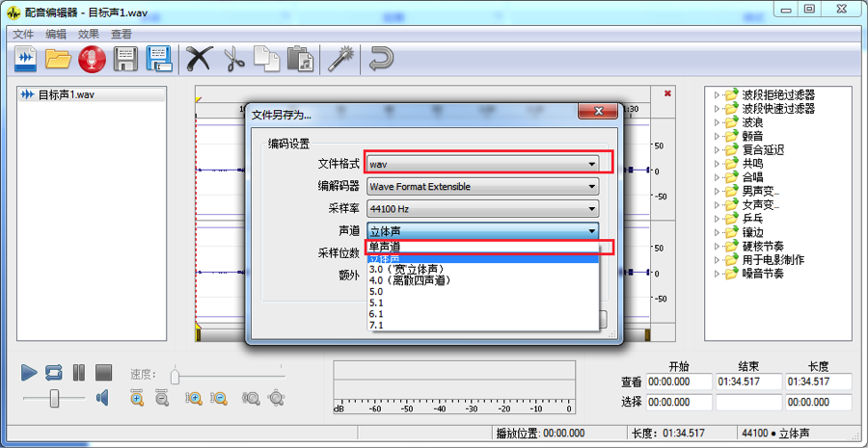
Task: Click the scissors cut icon
Action: point(234,59)
